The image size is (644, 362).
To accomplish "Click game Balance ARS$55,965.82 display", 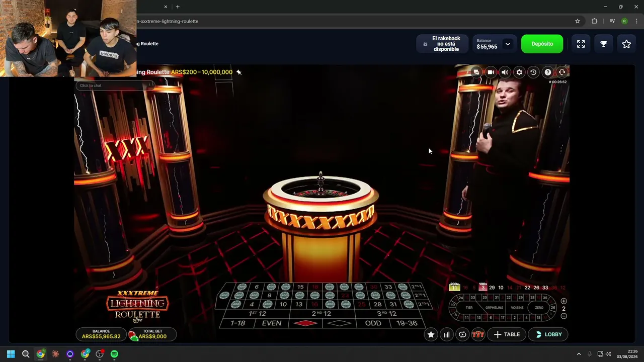I will (101, 334).
